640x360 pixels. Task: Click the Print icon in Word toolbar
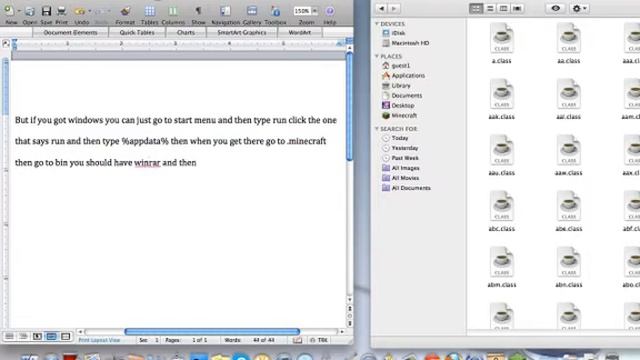(x=62, y=11)
